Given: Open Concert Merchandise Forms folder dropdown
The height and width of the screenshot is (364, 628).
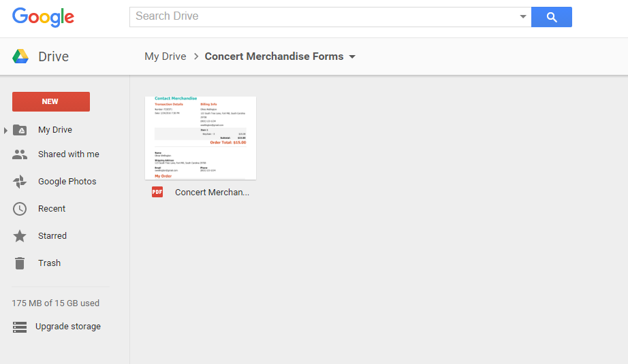Looking at the screenshot, I should click(352, 56).
